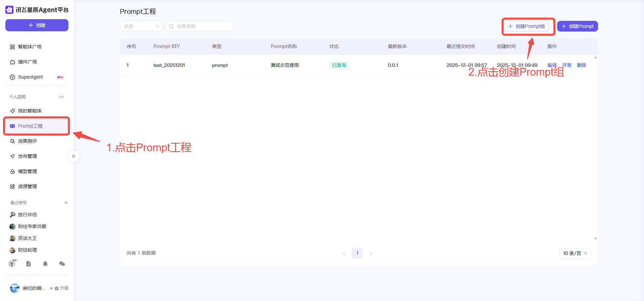Click 删除 link for test_20251201

581,65
